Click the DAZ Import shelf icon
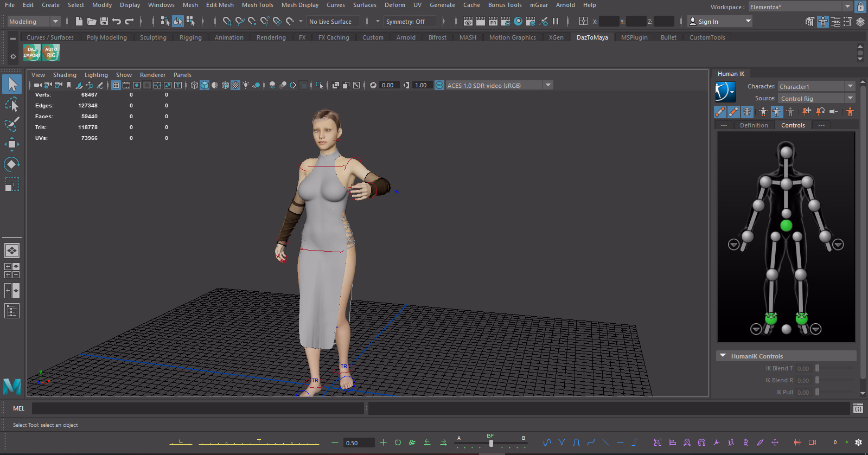The image size is (868, 455). 32,53
